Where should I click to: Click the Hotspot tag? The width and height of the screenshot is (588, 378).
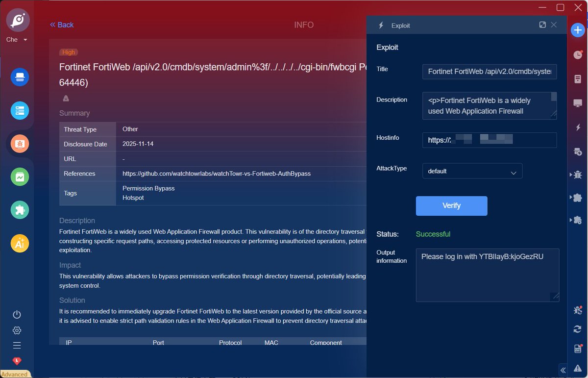(x=133, y=198)
